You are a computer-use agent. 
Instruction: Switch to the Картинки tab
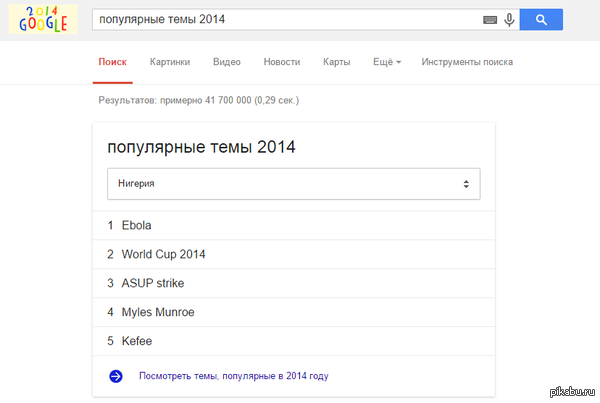[170, 62]
